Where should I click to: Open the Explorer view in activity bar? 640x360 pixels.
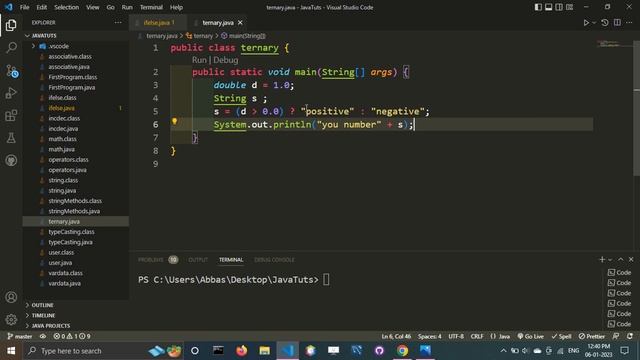coord(11,25)
